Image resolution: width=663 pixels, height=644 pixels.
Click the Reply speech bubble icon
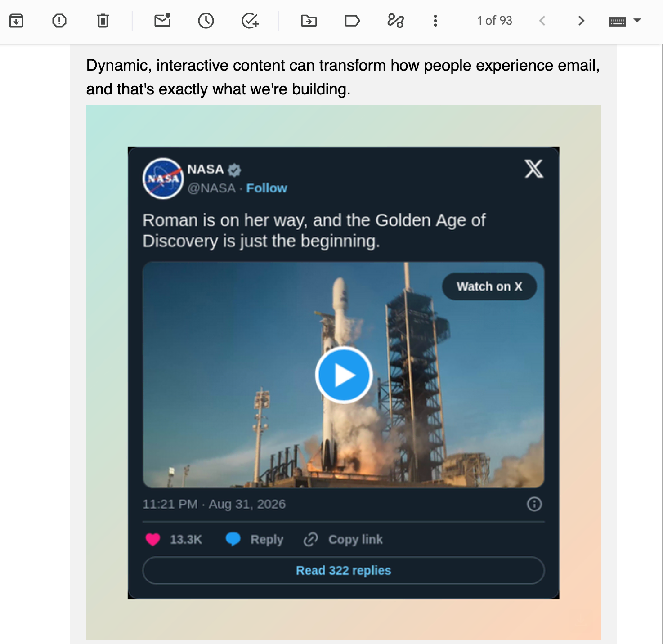coord(233,539)
